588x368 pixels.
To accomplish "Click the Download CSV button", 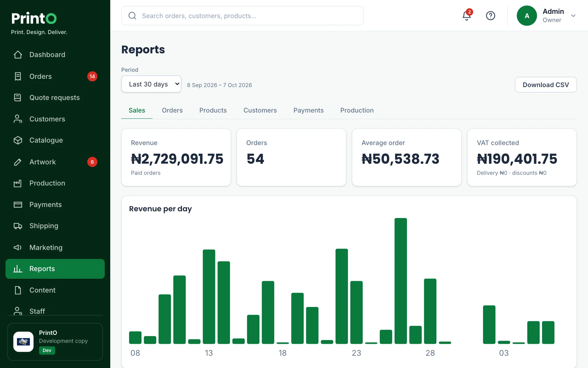I will [546, 85].
